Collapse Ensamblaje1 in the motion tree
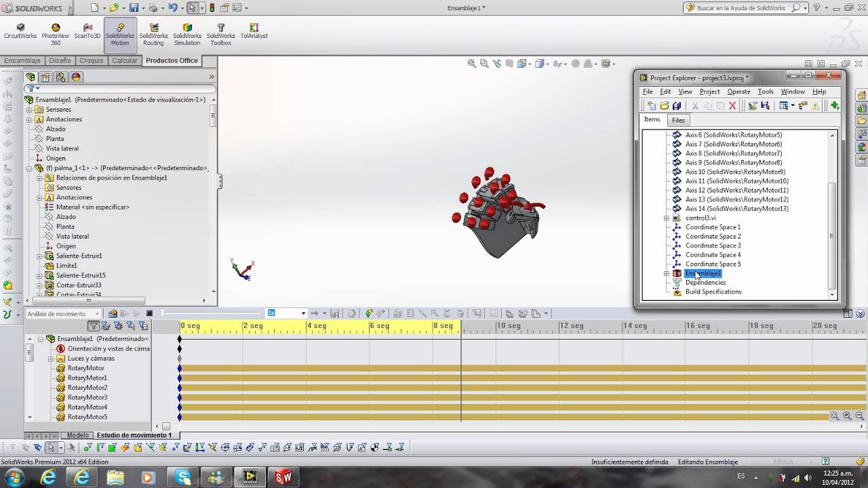Image resolution: width=868 pixels, height=488 pixels. pos(40,339)
